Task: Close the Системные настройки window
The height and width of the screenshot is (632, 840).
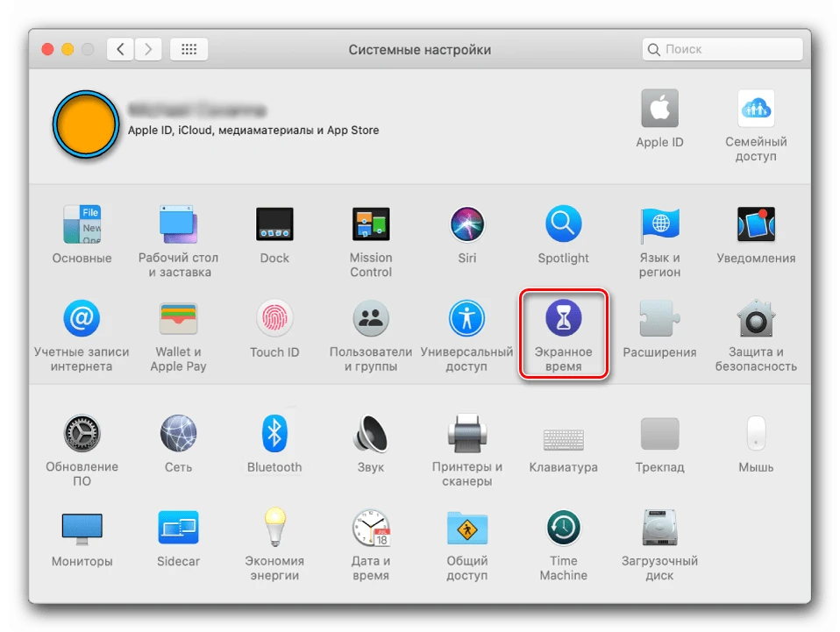Action: [x=47, y=49]
